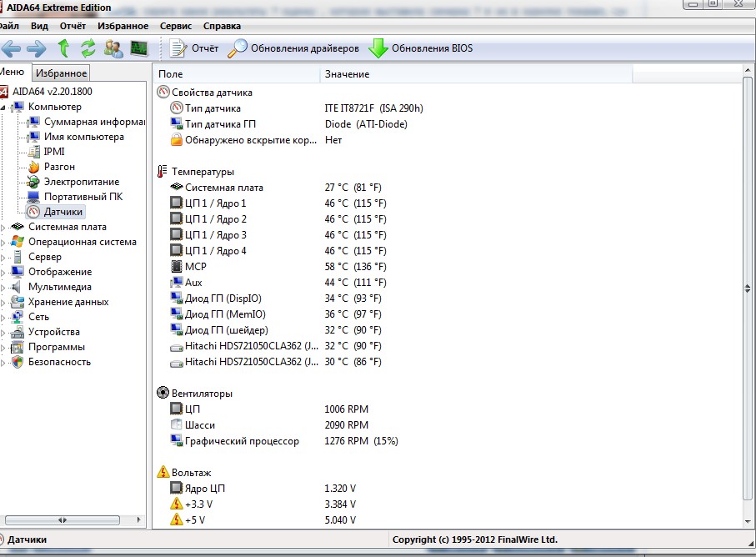756x557 pixels.
Task: Click the Портативный ПК laptop icon
Action: [x=33, y=197]
